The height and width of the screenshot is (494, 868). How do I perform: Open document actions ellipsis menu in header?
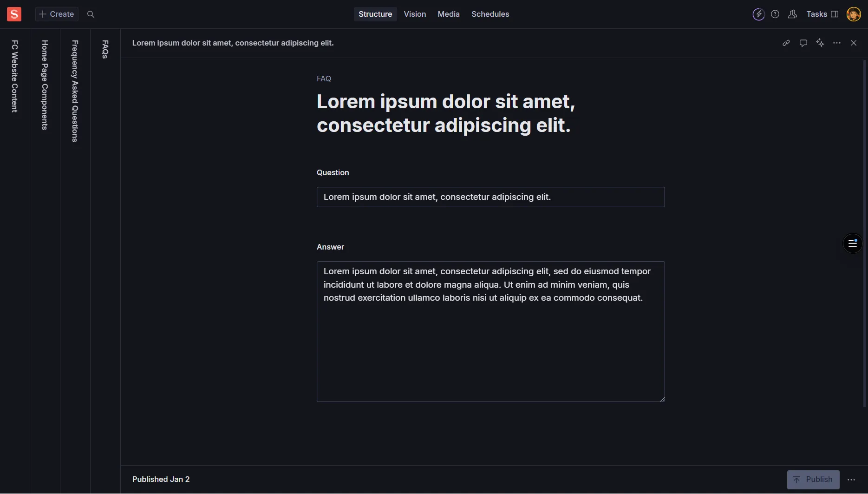coord(837,43)
